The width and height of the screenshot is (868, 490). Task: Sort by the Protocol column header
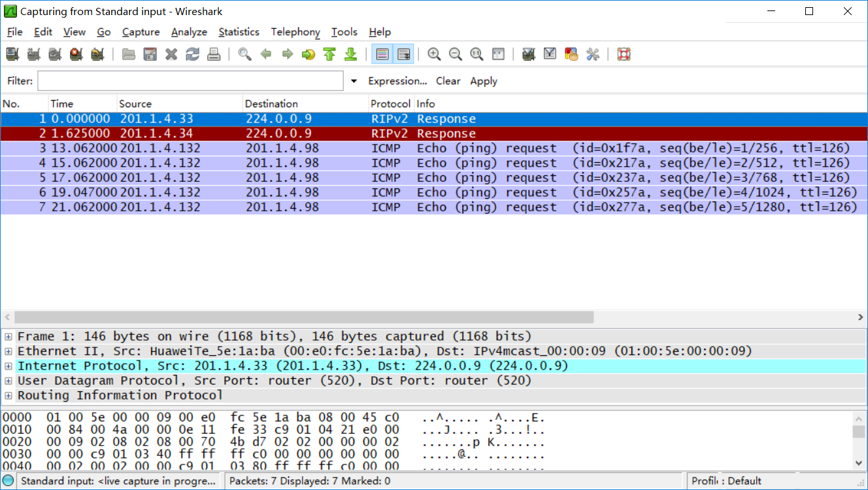click(x=391, y=103)
